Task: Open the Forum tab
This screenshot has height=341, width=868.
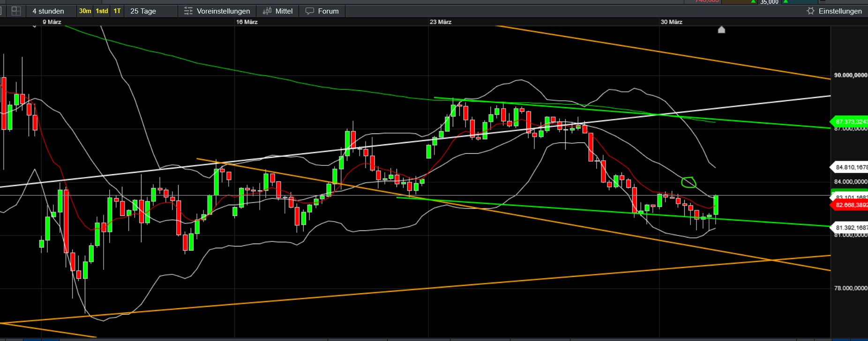Action: click(x=322, y=11)
